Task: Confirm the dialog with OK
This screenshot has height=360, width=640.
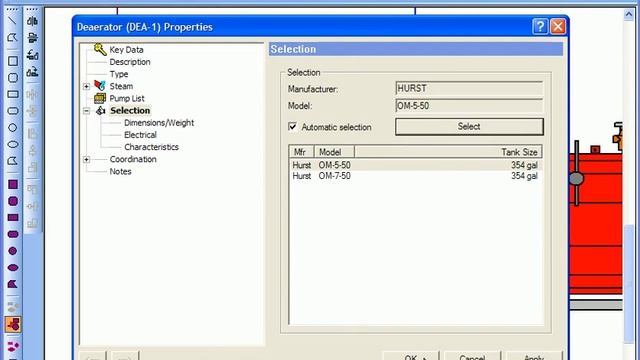Action: tap(411, 356)
